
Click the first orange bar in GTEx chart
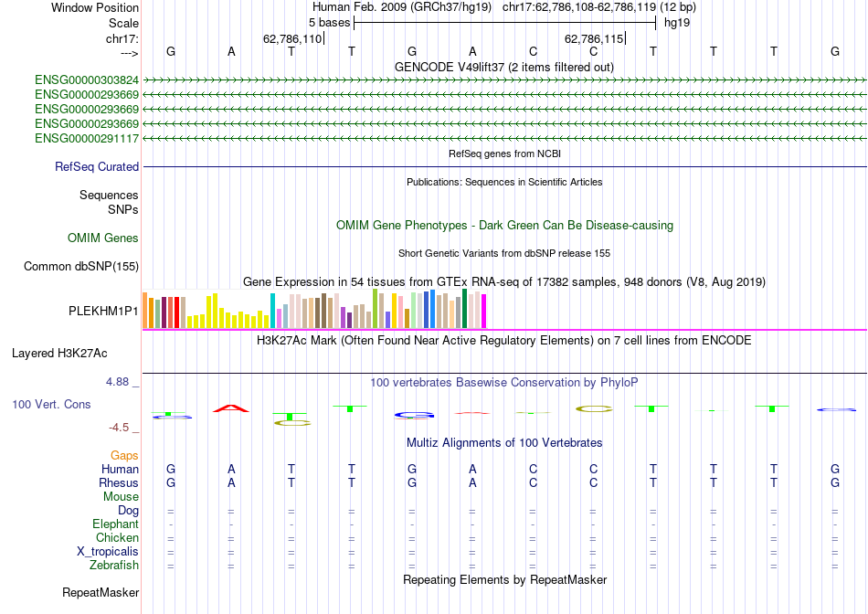coord(145,311)
